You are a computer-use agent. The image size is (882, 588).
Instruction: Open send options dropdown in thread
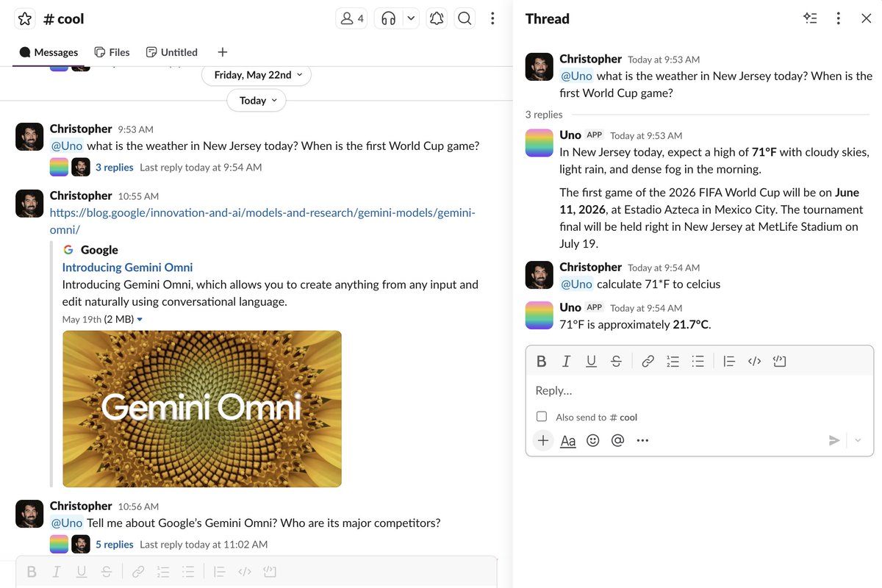[858, 440]
